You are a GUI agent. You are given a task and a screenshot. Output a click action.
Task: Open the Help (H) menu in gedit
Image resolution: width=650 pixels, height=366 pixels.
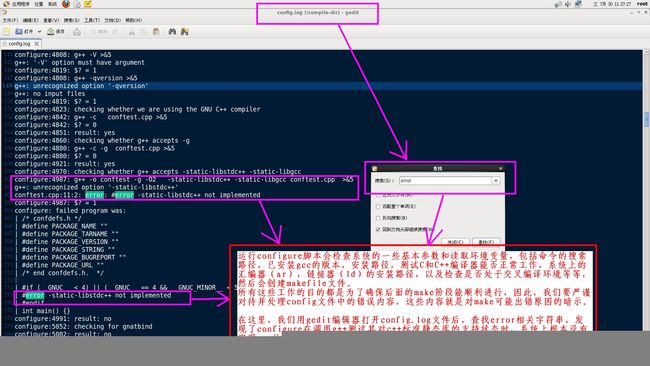click(x=133, y=20)
